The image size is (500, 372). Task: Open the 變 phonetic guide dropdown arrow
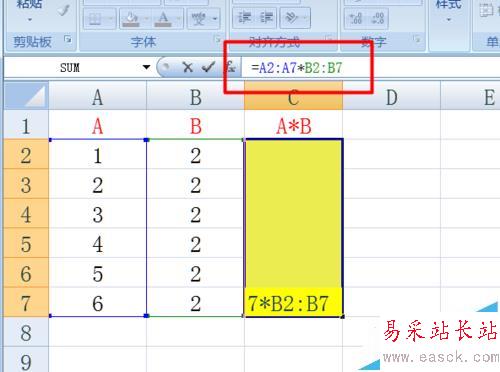tap(215, 19)
